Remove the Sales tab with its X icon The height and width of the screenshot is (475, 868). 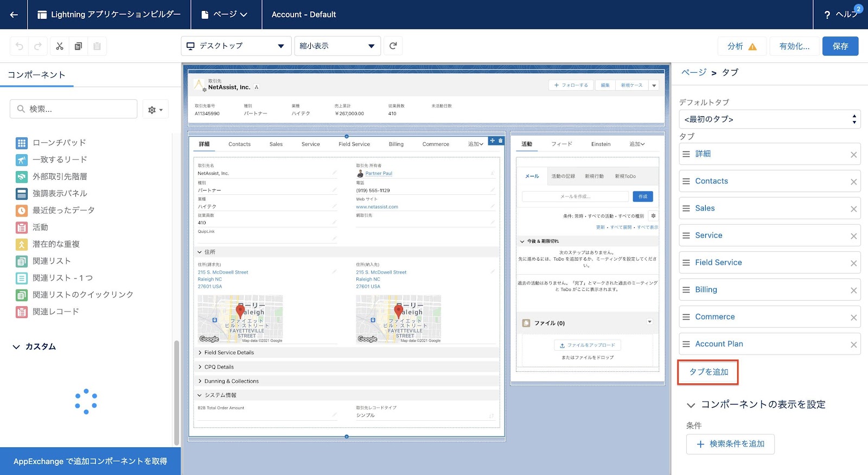tap(853, 209)
